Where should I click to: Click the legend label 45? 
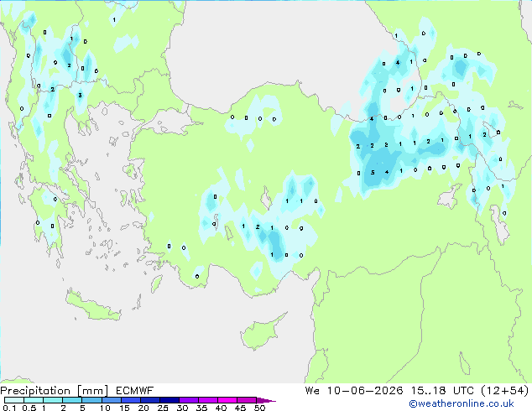pos(240,408)
